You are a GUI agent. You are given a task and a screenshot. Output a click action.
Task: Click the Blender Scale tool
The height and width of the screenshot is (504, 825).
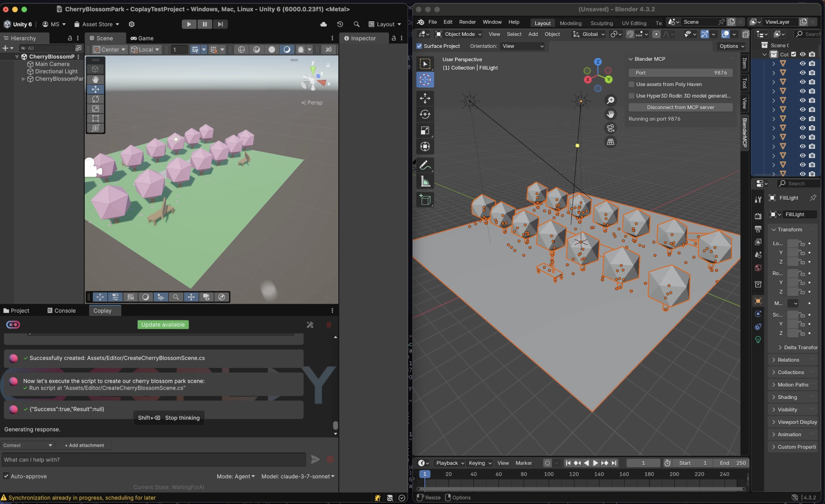(425, 131)
